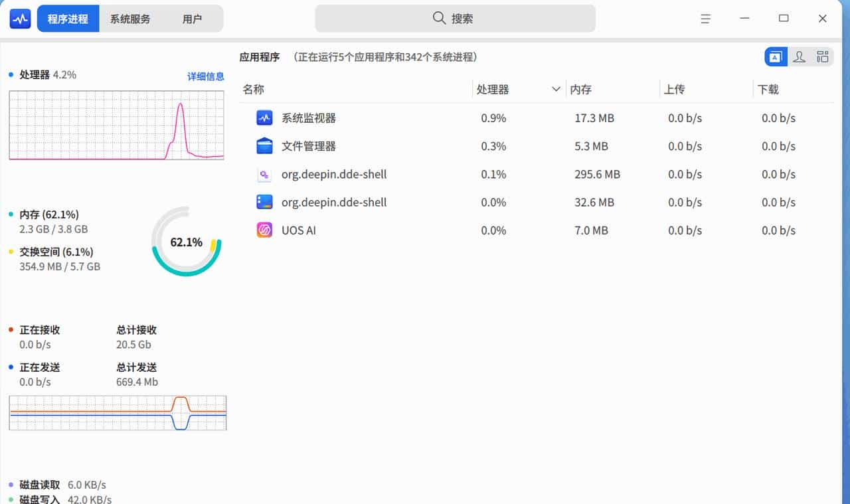Select the applications view icon
The height and width of the screenshot is (504, 850).
[x=775, y=56]
